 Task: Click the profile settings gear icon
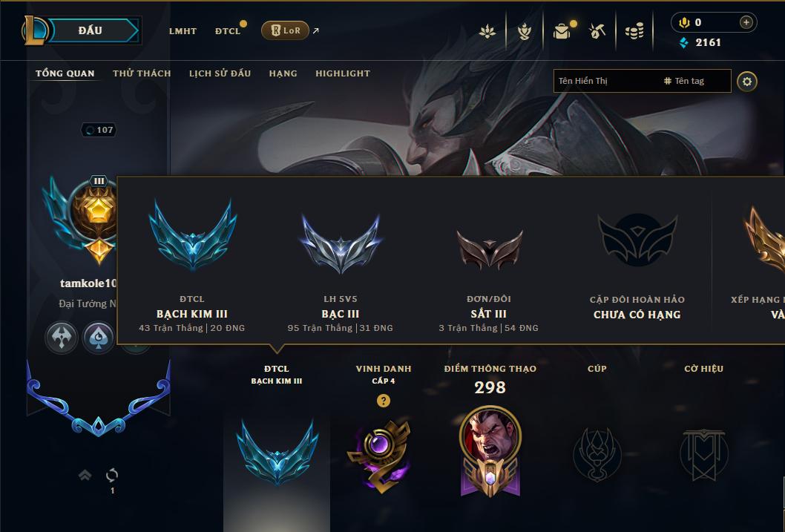[x=747, y=82]
